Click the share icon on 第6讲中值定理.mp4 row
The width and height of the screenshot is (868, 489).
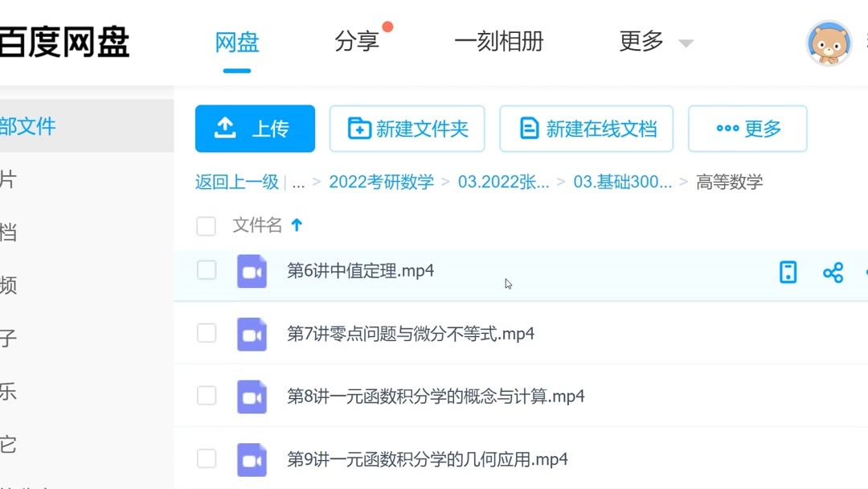click(833, 272)
